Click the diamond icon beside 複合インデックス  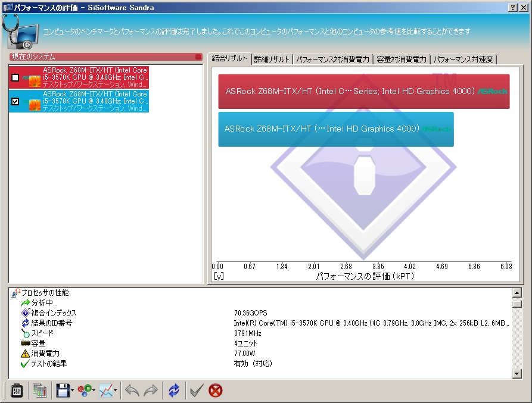coord(26,313)
